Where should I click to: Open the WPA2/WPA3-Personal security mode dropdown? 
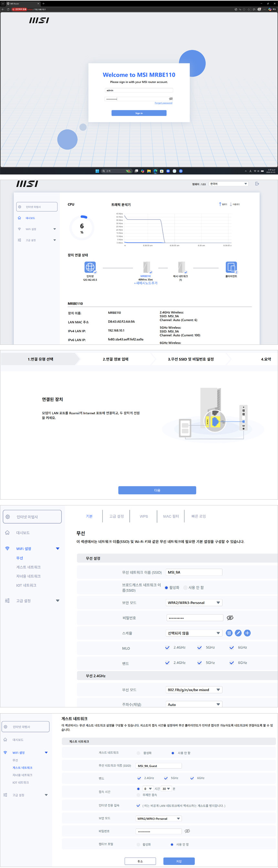(x=194, y=602)
